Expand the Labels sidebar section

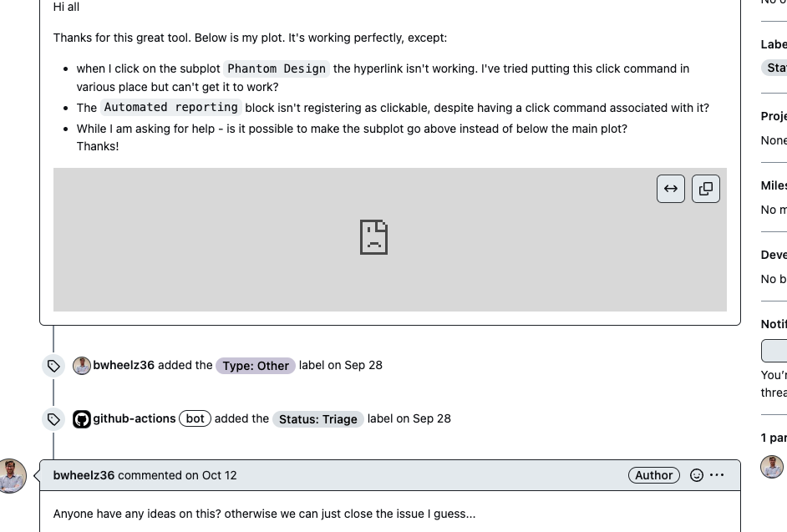[x=772, y=44]
